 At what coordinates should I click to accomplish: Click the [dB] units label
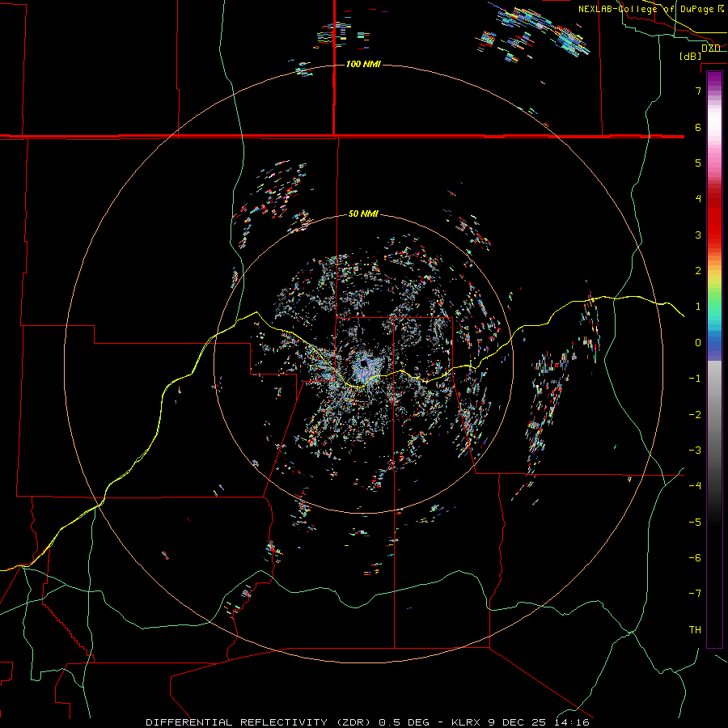[690, 57]
